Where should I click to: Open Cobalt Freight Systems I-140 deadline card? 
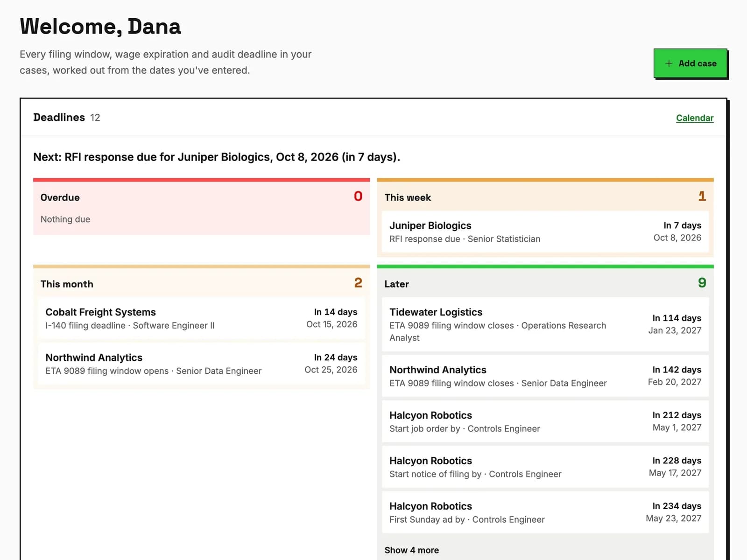[201, 318]
